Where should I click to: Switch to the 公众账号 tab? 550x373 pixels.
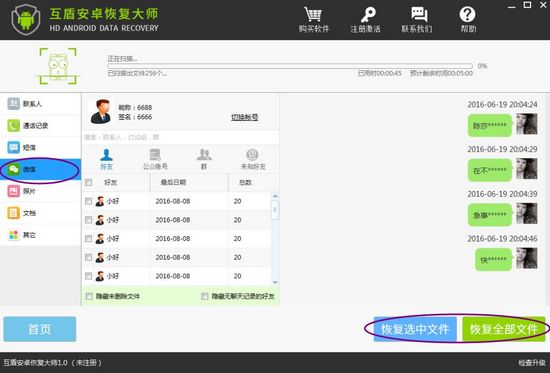[x=155, y=159]
